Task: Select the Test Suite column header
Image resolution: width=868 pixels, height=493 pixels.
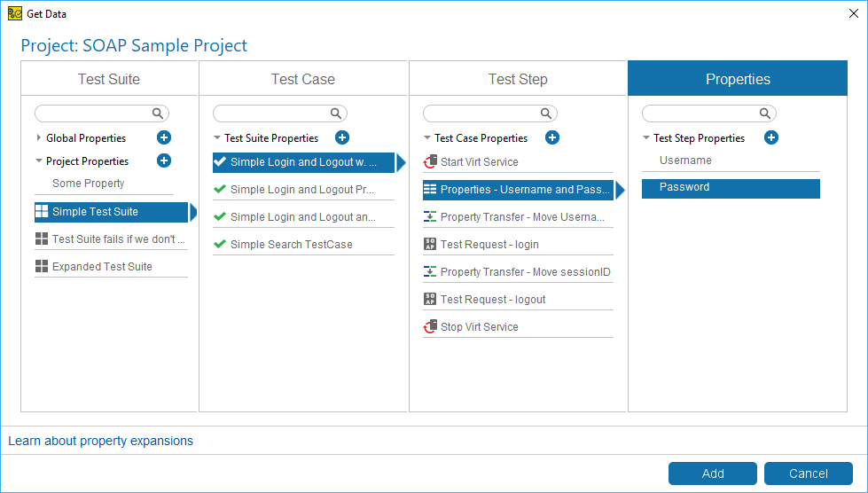Action: (109, 79)
